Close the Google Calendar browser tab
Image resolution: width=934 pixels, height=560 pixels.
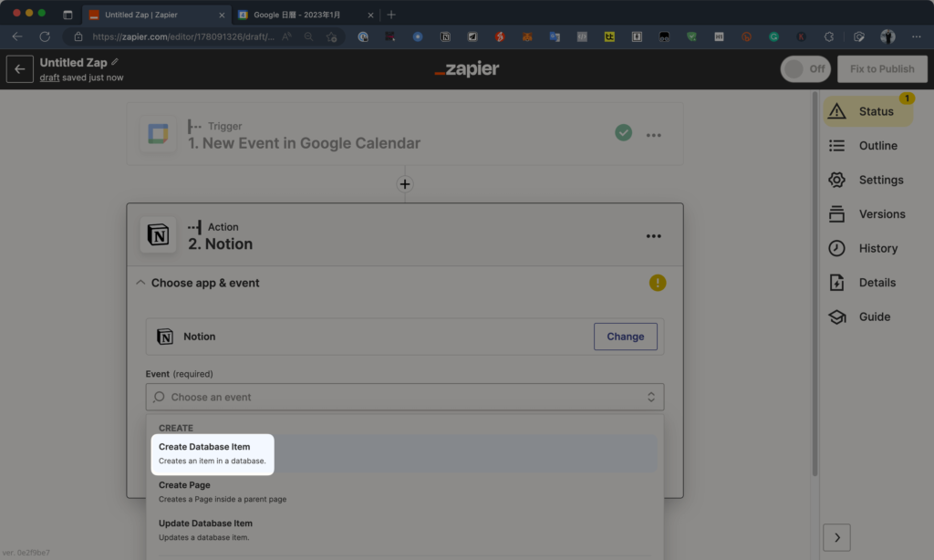click(x=370, y=15)
